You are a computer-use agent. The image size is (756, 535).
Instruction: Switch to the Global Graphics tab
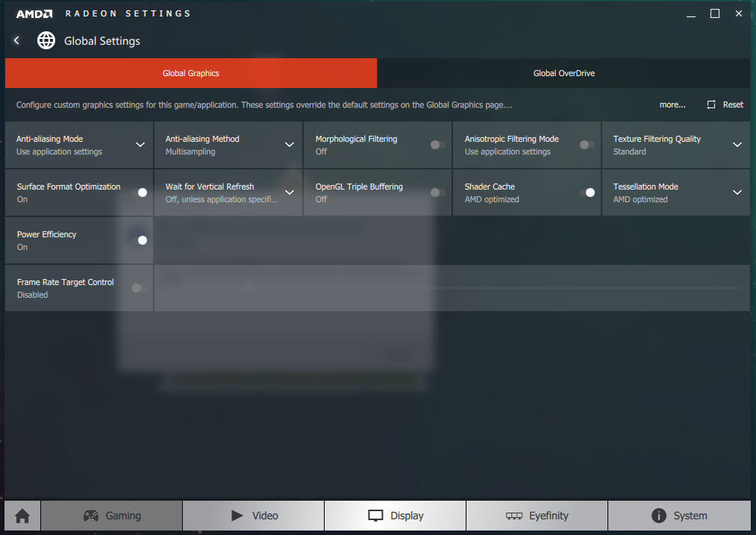coord(191,73)
